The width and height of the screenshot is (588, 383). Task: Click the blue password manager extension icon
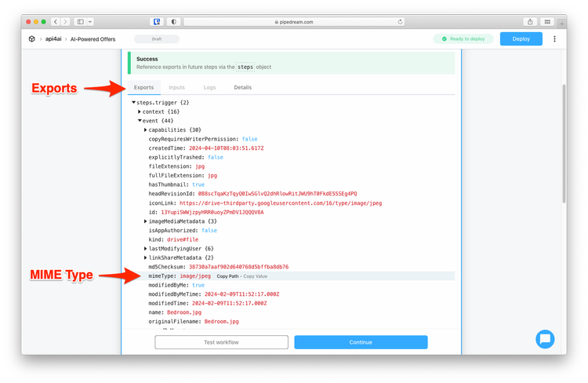(157, 22)
